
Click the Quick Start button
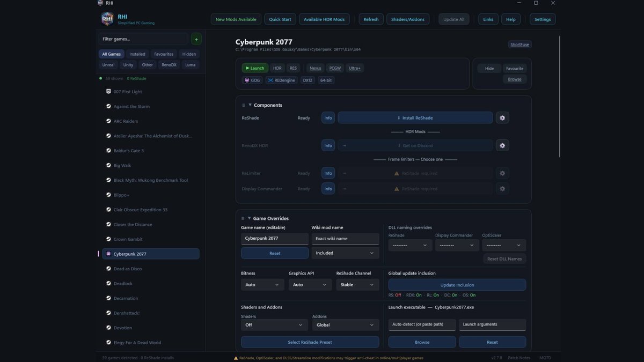point(280,19)
